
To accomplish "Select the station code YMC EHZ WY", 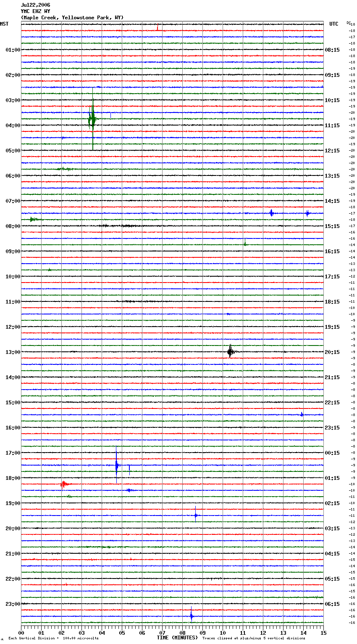I will click(35, 11).
